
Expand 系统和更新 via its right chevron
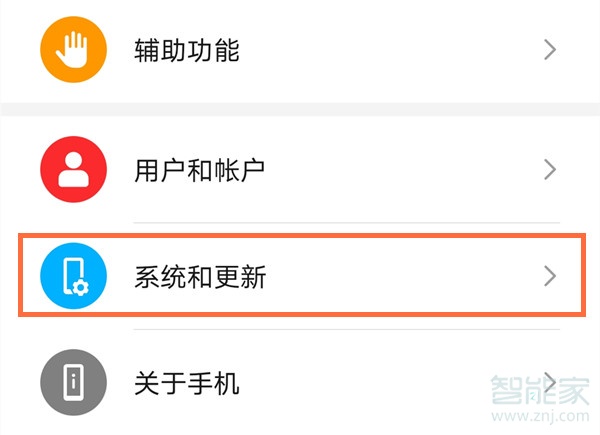coord(550,276)
